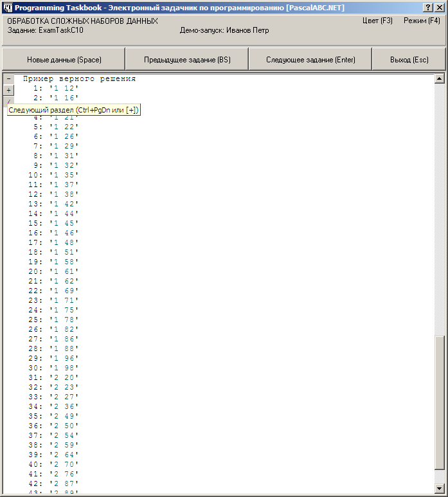
Task: Select line 21: '1 62'
Action: click(x=53, y=281)
